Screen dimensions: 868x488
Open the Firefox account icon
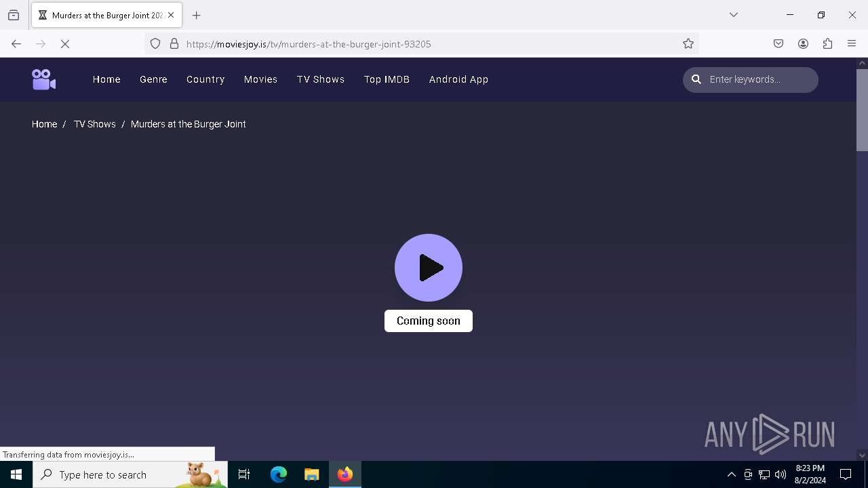click(x=803, y=44)
